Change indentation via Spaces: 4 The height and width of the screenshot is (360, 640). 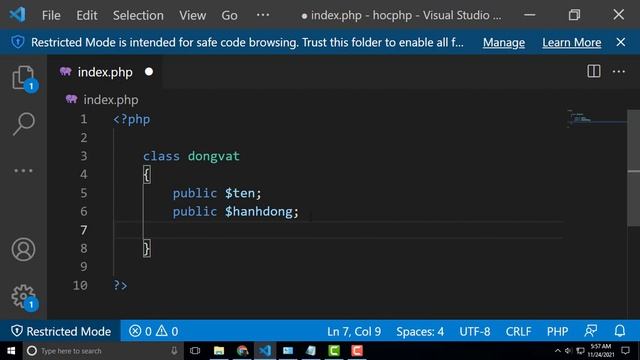click(x=420, y=331)
